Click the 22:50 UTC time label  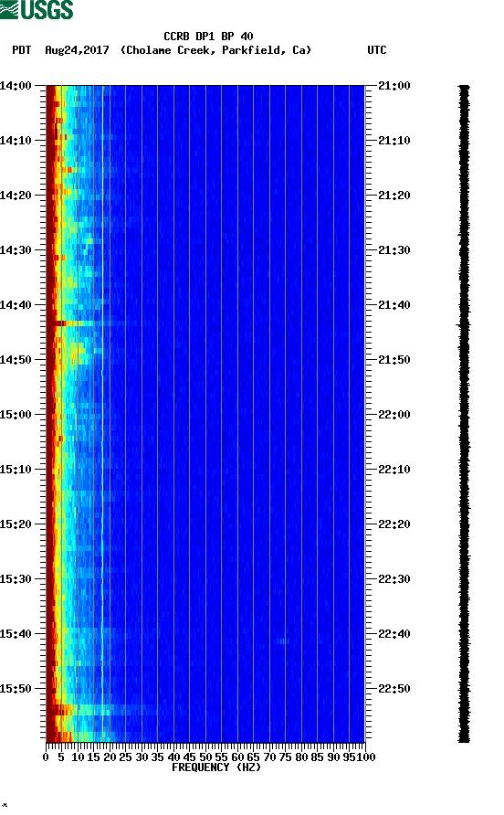(394, 689)
